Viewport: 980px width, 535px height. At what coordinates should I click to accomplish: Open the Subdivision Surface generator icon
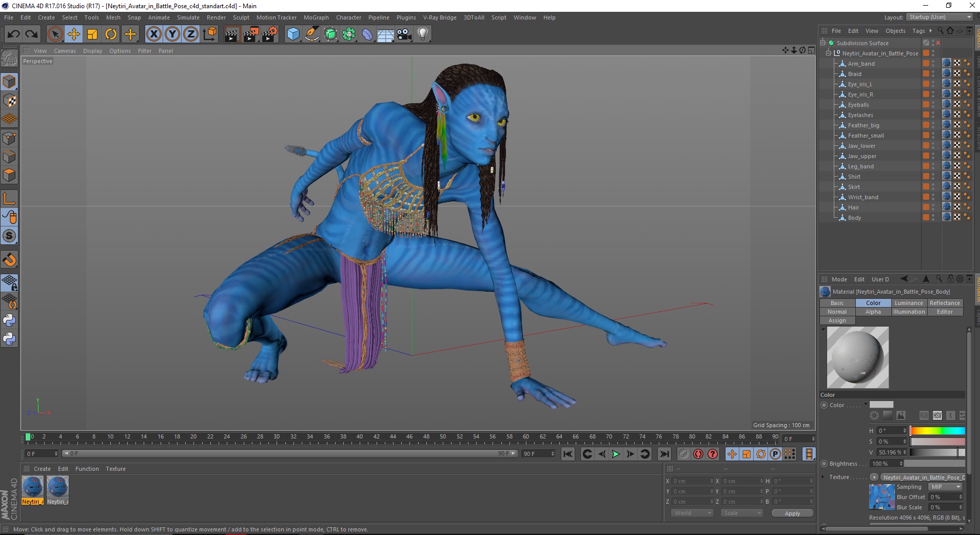[330, 34]
